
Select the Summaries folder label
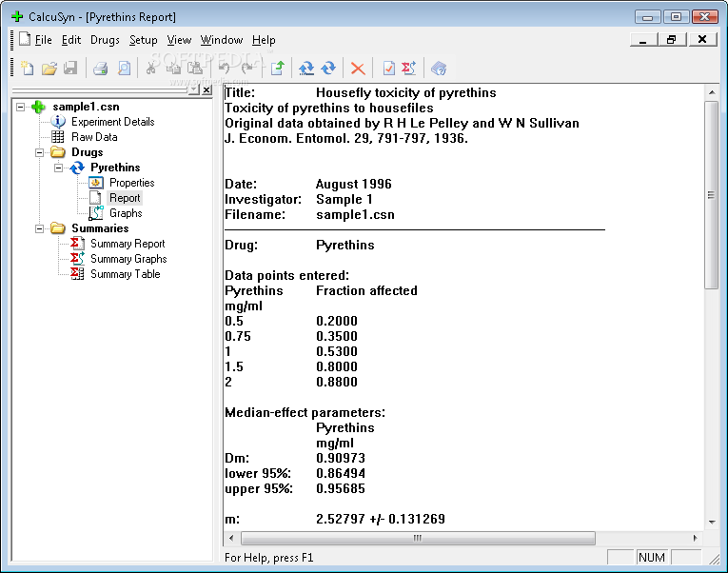click(100, 228)
